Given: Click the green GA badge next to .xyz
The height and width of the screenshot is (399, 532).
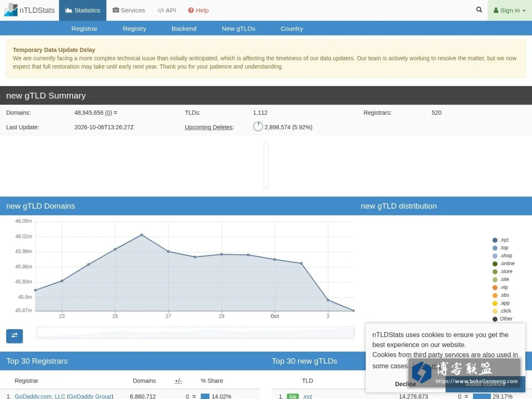Looking at the screenshot, I should 293,396.
